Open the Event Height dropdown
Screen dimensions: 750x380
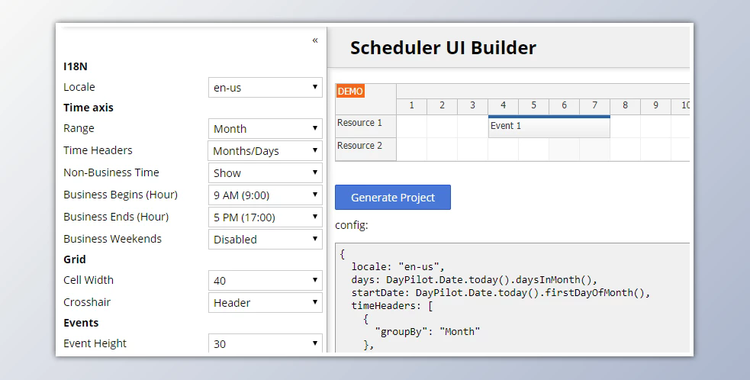(265, 344)
